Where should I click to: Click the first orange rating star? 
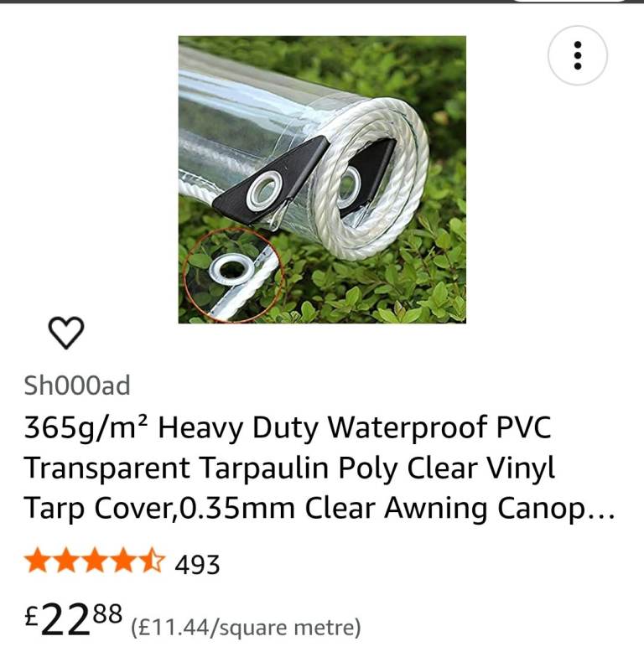pos(37,560)
